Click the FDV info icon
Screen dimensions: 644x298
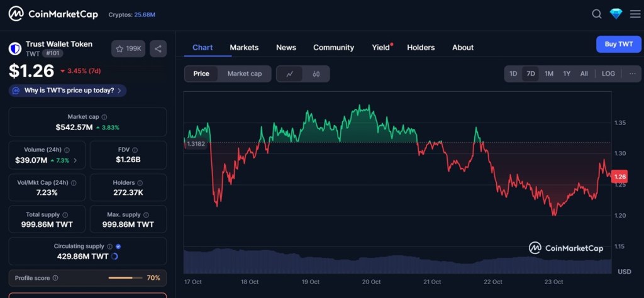pos(135,150)
